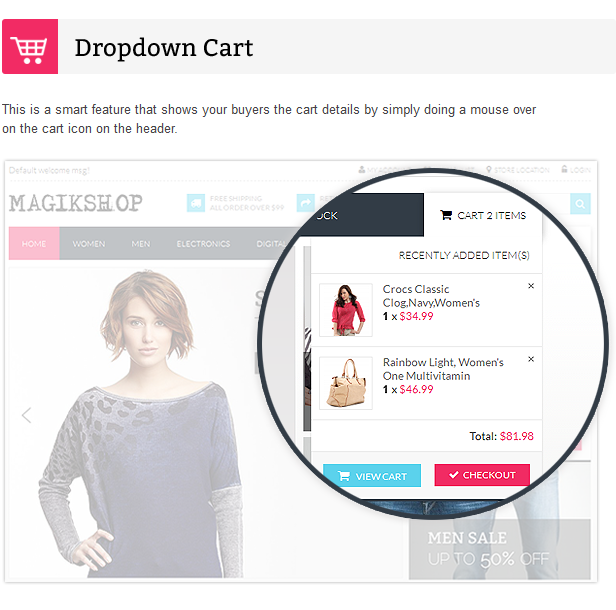Click the return arrow icon in header
This screenshot has width=616, height=610.
pyautogui.click(x=306, y=203)
